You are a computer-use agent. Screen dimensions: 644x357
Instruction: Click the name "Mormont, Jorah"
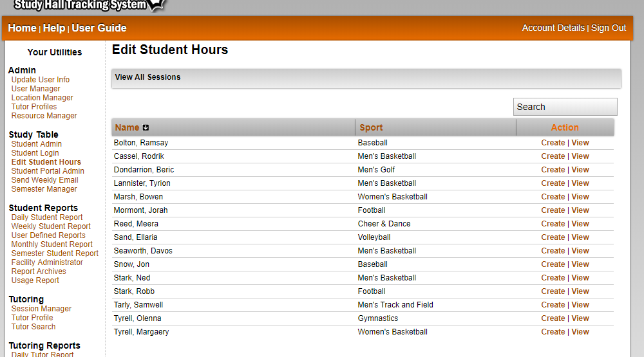click(140, 210)
